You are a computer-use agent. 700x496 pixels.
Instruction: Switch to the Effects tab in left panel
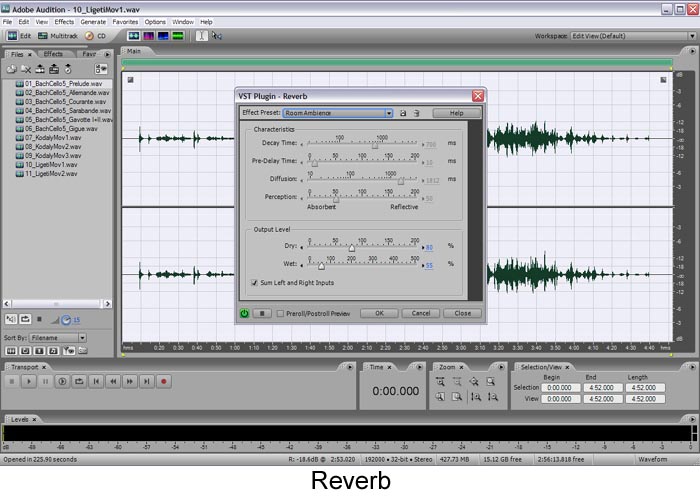(53, 54)
